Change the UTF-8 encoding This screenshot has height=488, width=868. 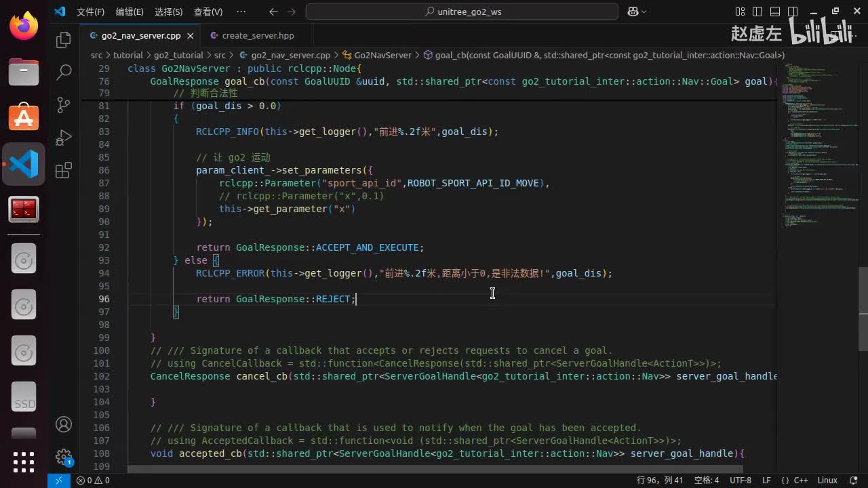click(741, 481)
